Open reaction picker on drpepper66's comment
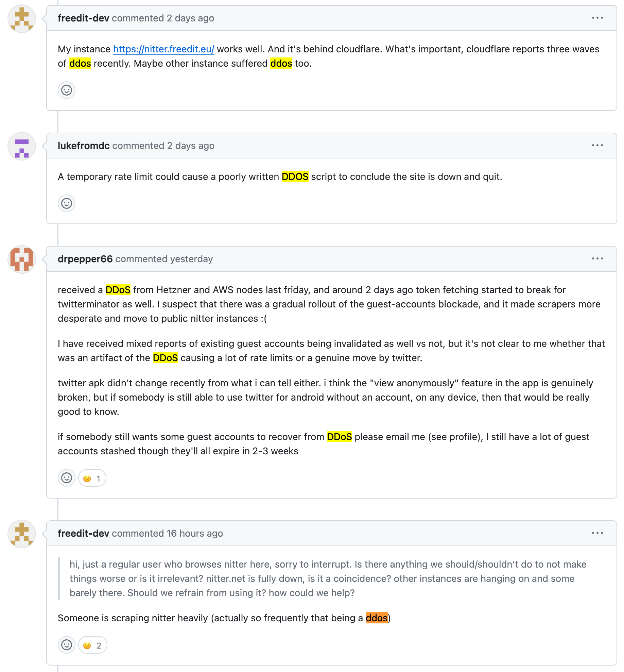The width and height of the screenshot is (624, 672). point(67,478)
